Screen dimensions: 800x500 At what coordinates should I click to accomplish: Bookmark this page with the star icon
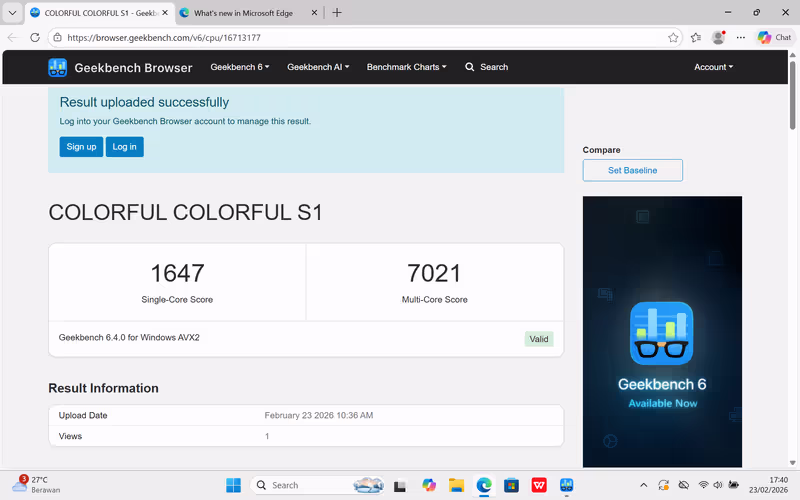(674, 37)
